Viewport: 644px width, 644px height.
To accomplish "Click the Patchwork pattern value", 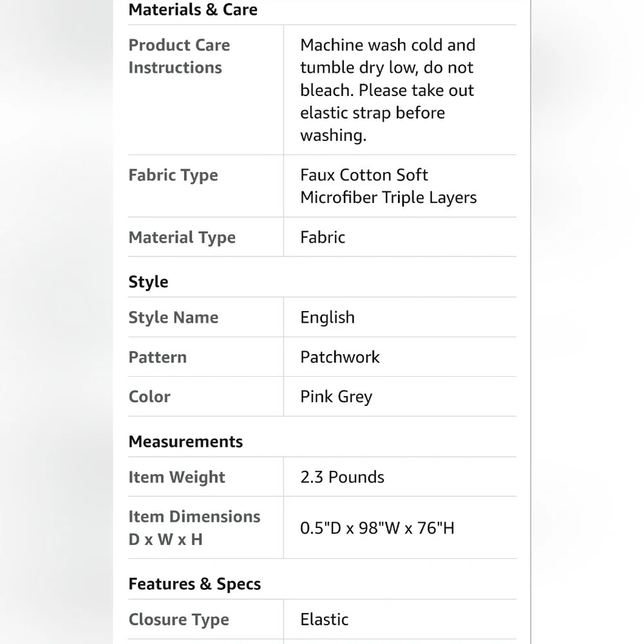I will 339,357.
